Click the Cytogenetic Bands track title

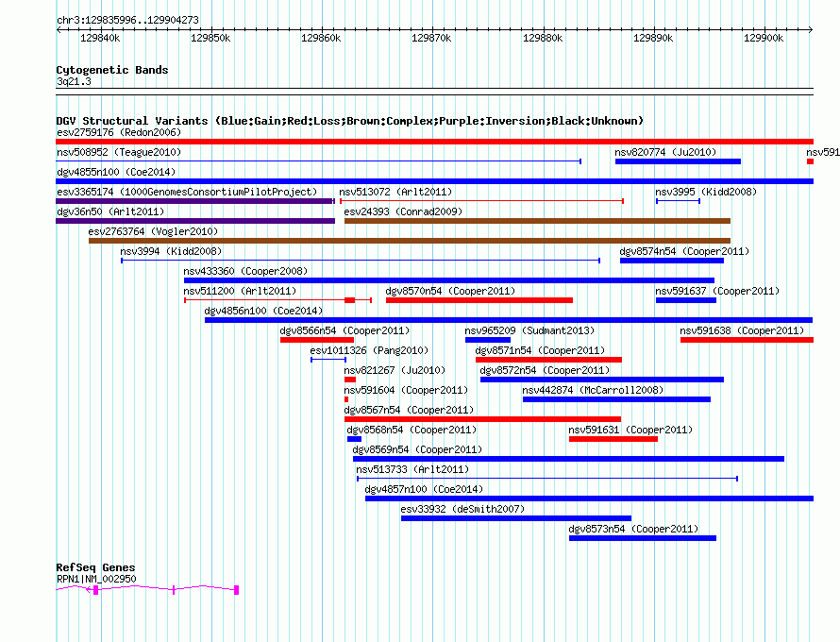click(112, 70)
